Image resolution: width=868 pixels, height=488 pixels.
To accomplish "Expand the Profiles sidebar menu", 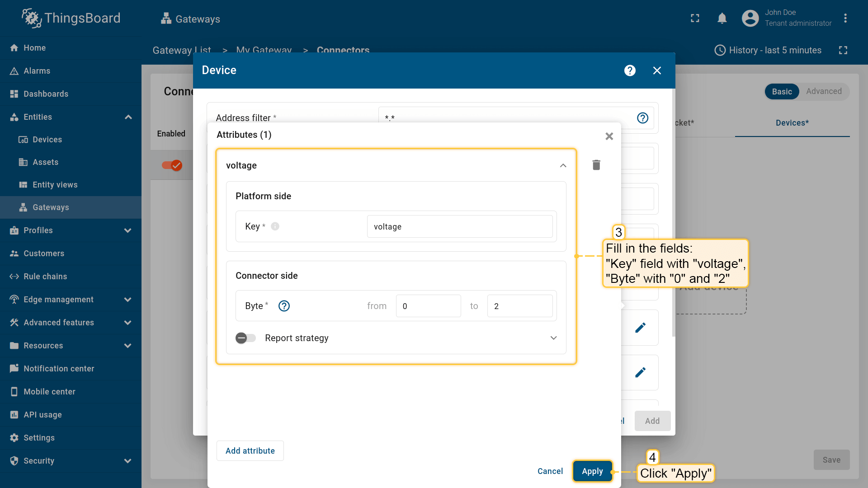I will pyautogui.click(x=128, y=230).
